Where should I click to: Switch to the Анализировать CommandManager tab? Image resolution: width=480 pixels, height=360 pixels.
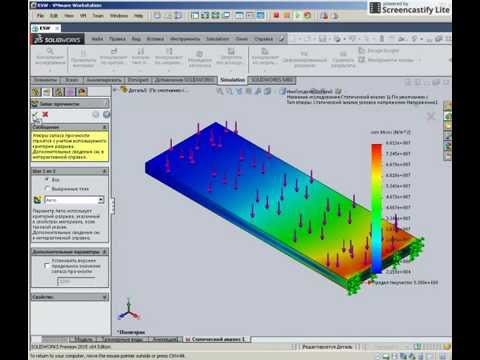[104, 80]
